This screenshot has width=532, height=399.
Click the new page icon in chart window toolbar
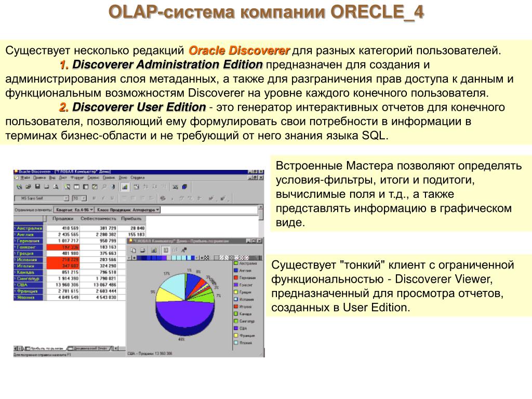point(134,250)
